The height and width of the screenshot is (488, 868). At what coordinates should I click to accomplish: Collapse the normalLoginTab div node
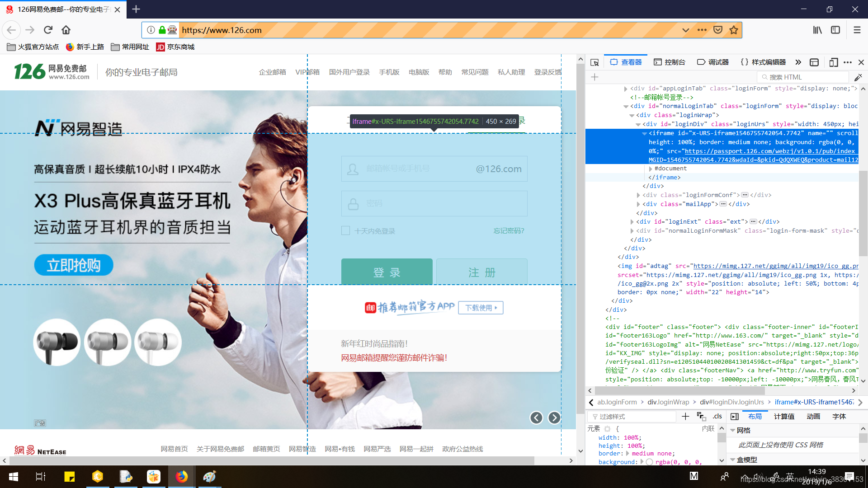click(626, 106)
